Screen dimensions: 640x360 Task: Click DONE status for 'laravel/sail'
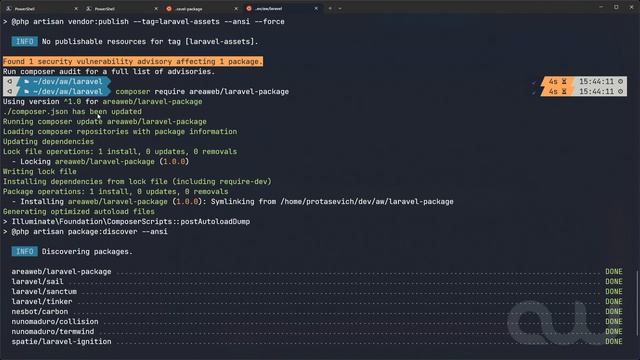(x=614, y=281)
